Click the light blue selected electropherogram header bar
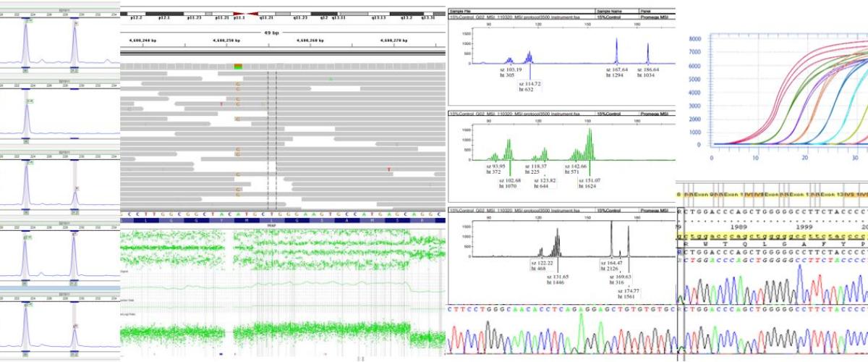868x362 pixels. [59, 288]
